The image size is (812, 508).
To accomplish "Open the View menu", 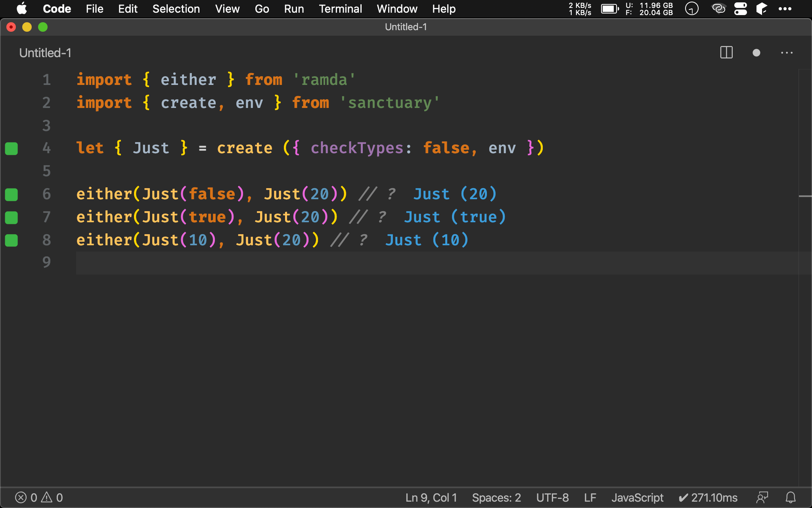I will coord(227,9).
